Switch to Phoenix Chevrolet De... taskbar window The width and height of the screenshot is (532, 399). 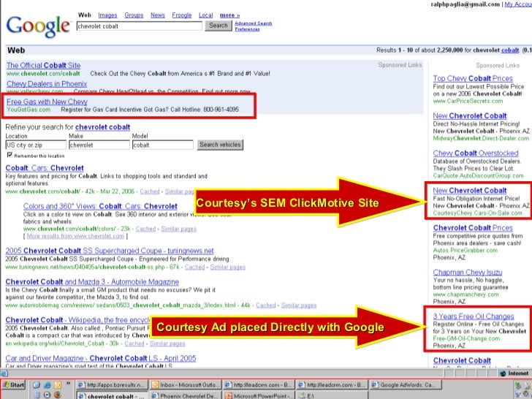[186, 395]
